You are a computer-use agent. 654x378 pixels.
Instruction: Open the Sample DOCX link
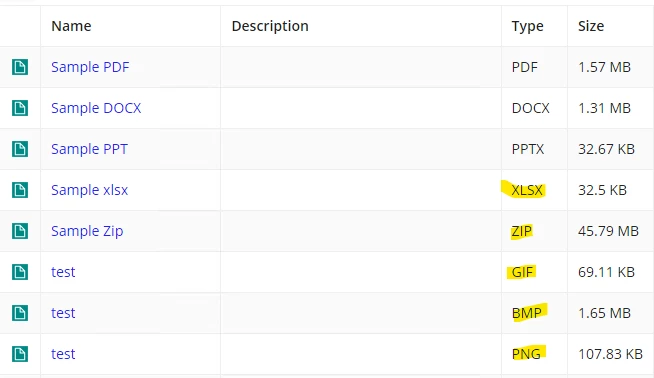[x=96, y=108]
